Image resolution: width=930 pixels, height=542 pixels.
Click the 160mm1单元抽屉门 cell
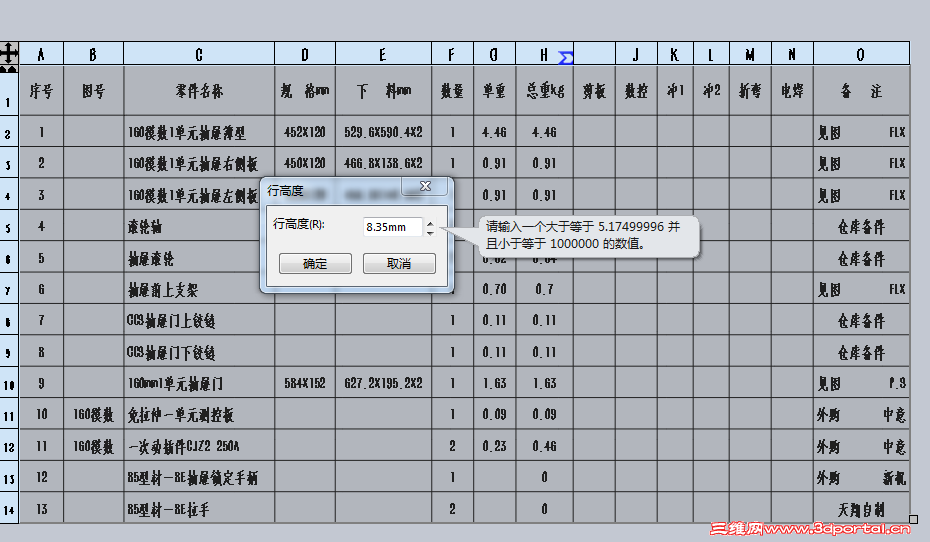click(x=199, y=383)
